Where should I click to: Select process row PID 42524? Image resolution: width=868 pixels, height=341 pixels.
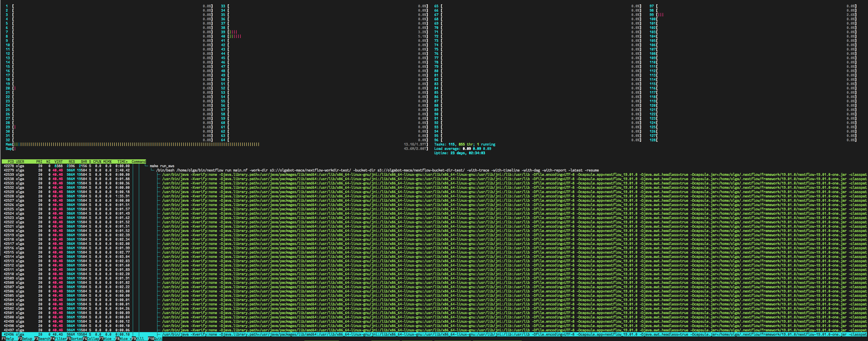point(434,213)
